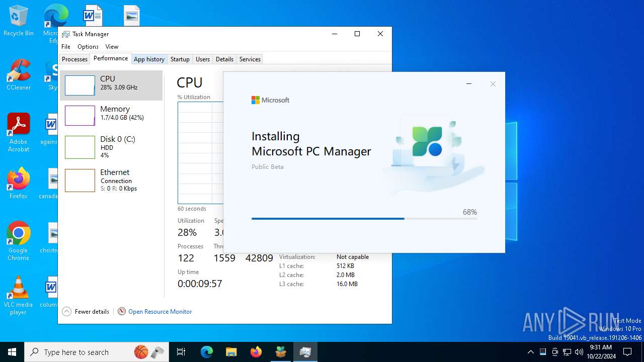Open the notification center icon
Screen dimensions: 644x362
627,352
